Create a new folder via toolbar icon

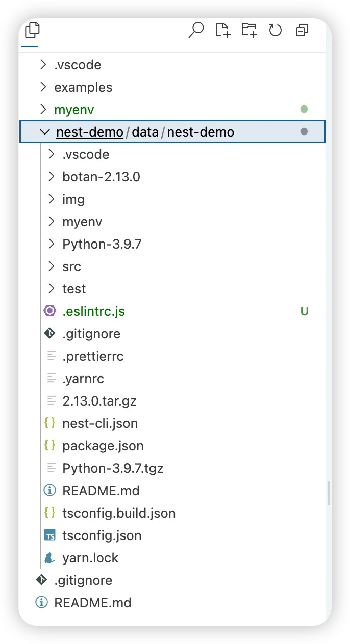coord(249,31)
